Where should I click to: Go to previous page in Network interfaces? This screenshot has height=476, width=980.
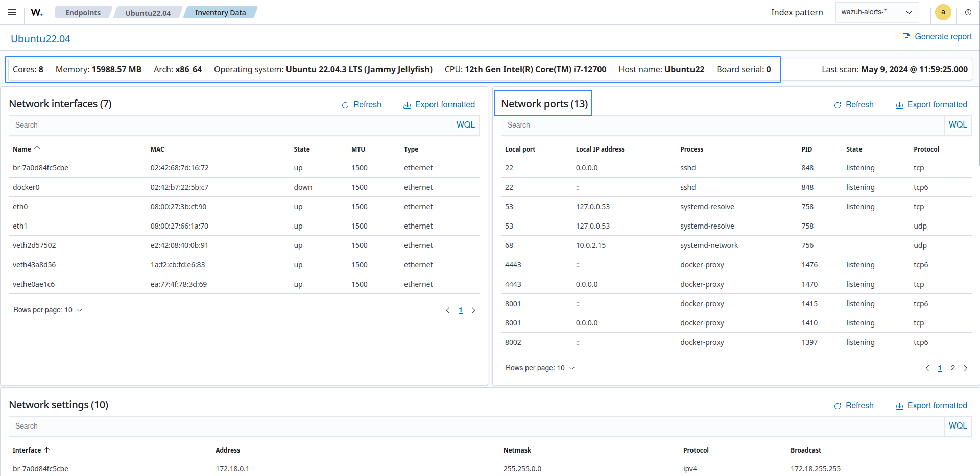click(448, 310)
